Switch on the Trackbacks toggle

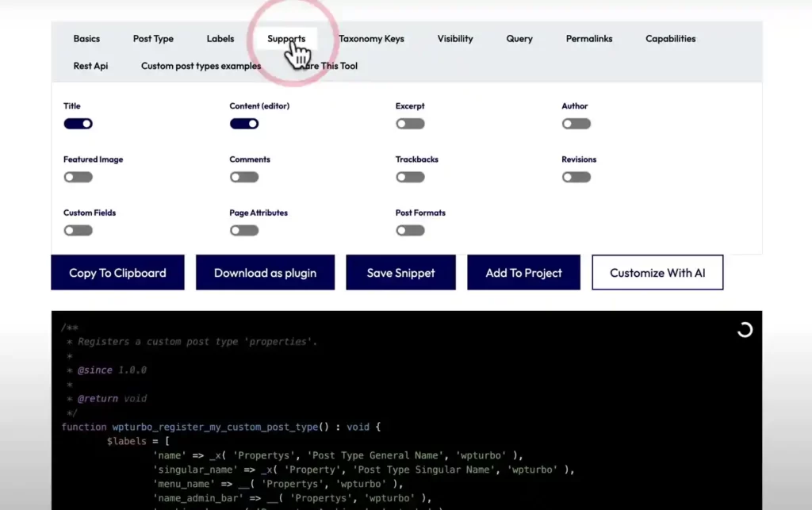[x=410, y=177]
